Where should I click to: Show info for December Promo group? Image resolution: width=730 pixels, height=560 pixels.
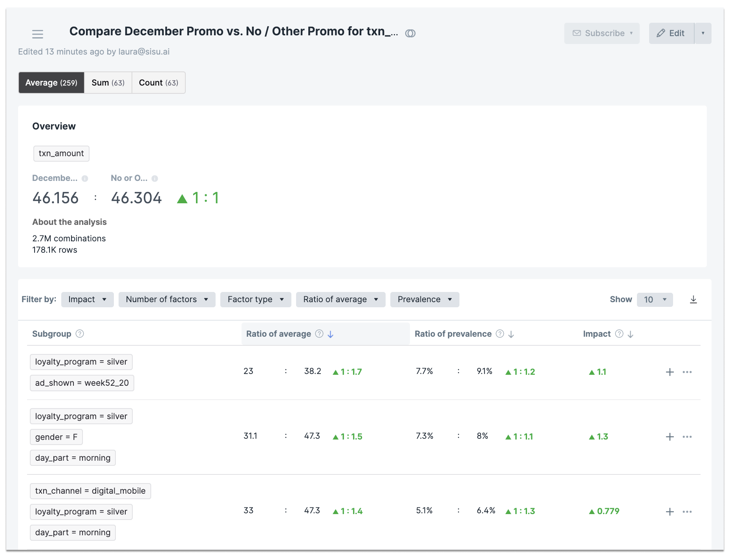(x=85, y=179)
